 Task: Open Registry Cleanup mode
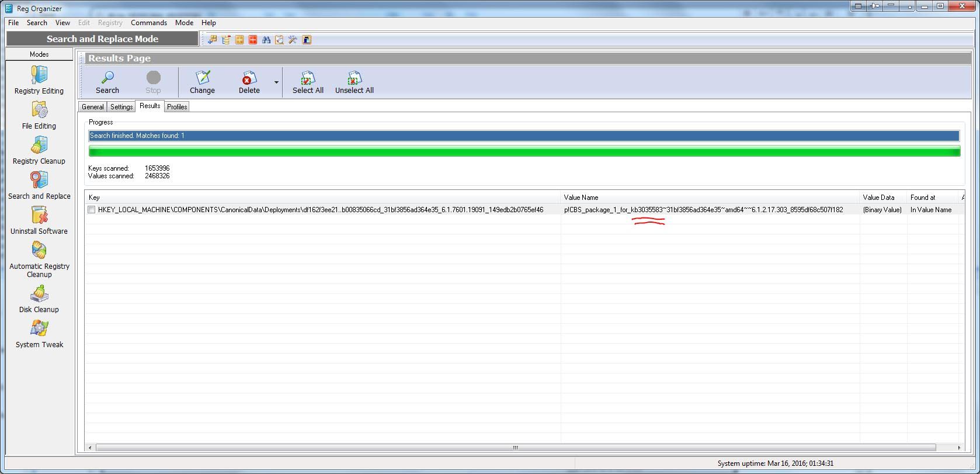click(39, 150)
